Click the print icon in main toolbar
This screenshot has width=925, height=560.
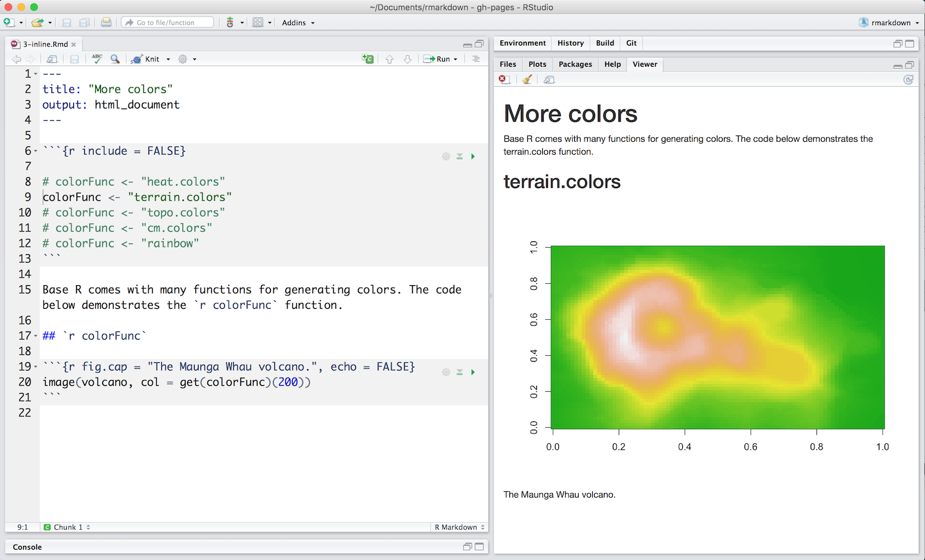(x=106, y=22)
